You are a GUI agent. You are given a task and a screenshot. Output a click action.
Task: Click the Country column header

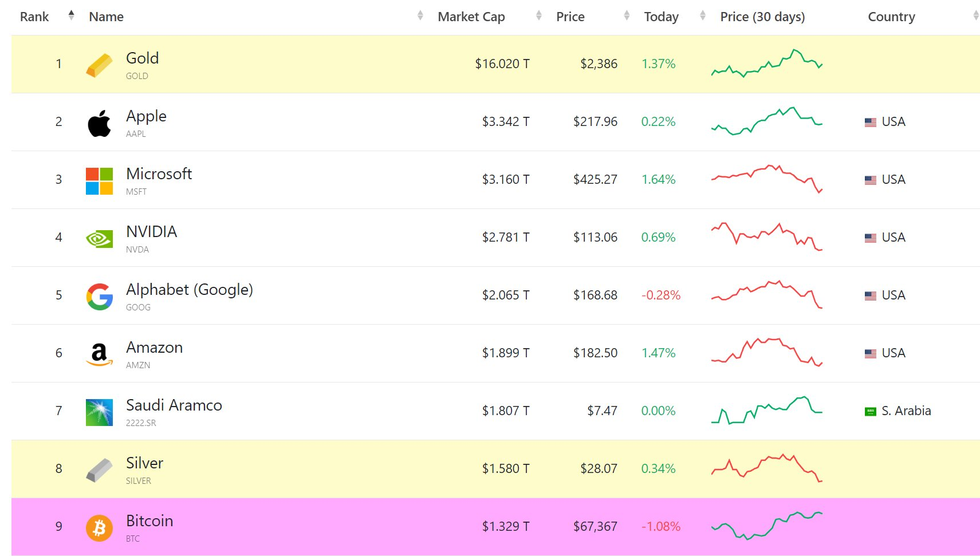(891, 17)
